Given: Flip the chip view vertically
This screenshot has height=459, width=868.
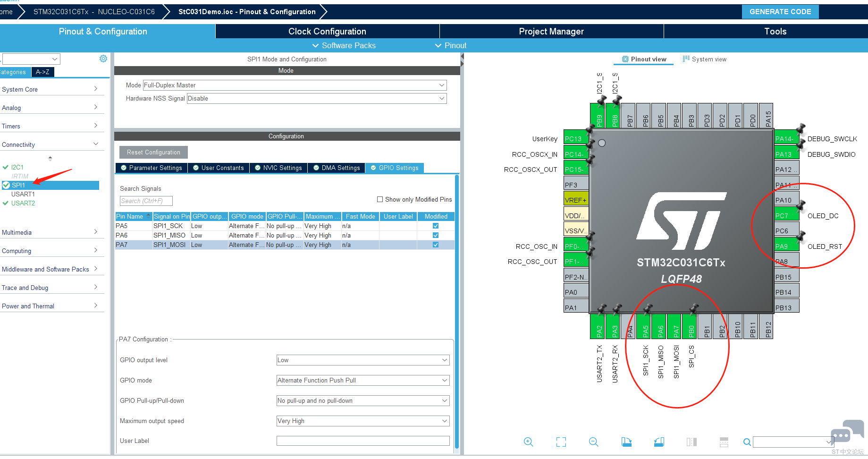Looking at the screenshot, I should (x=724, y=442).
